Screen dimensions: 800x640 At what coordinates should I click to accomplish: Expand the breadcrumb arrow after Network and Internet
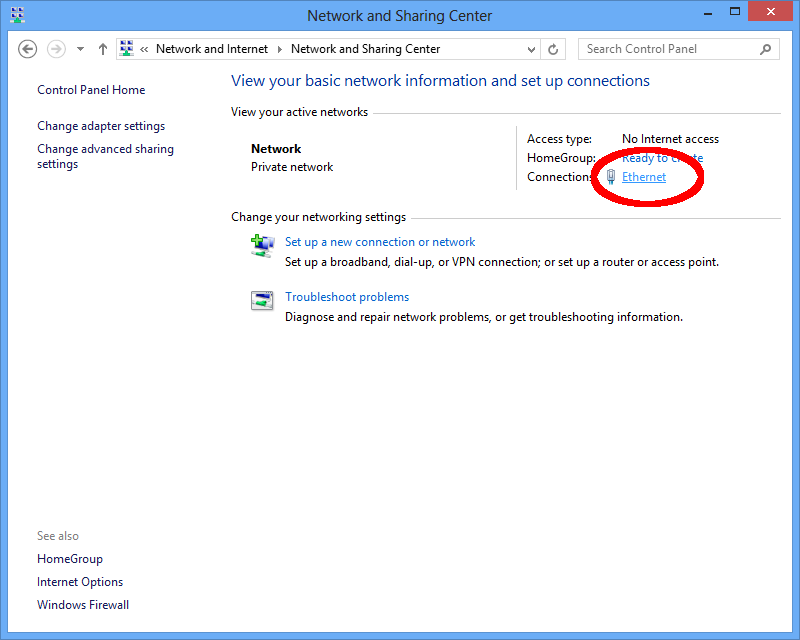[x=280, y=50]
